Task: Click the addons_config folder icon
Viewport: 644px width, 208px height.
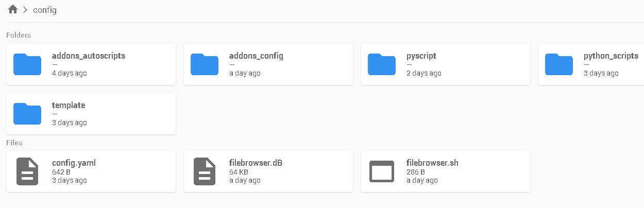Action: (x=205, y=64)
